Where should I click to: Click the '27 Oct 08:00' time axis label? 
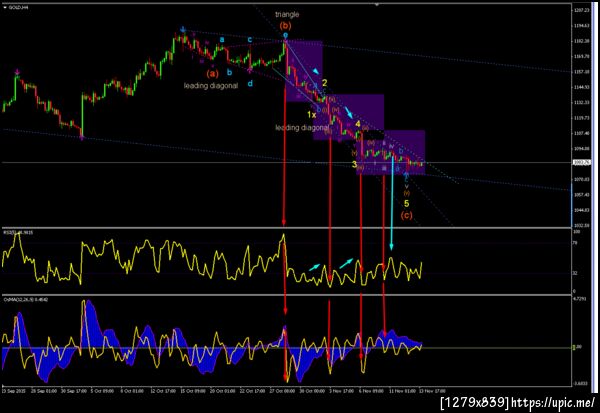click(282, 391)
